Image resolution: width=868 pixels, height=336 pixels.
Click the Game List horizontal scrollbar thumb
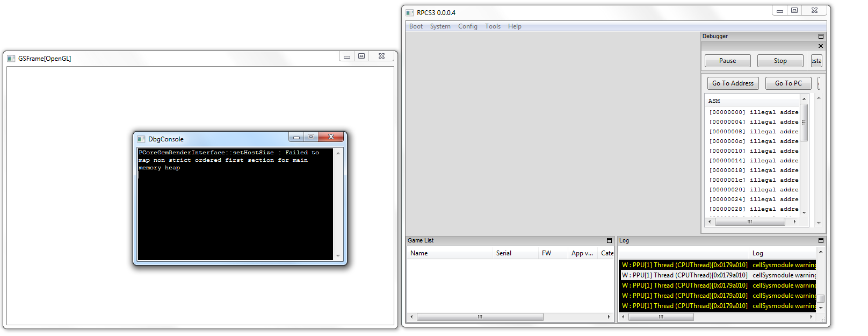pos(480,317)
